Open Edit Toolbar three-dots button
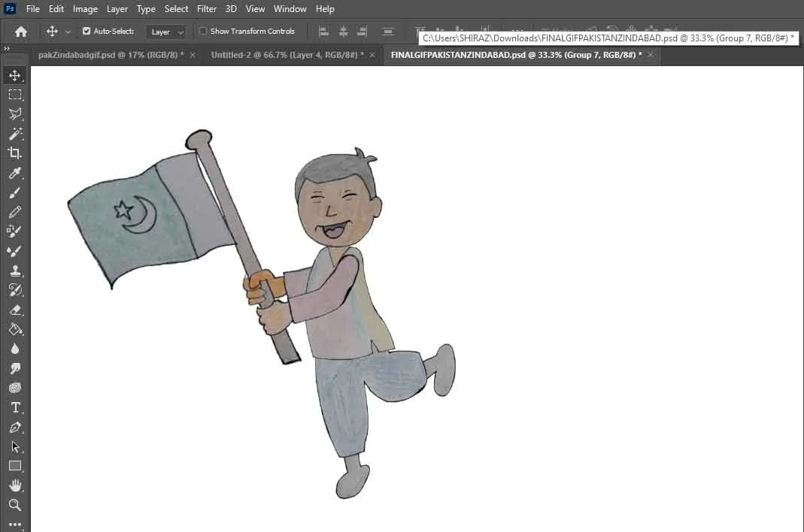Image resolution: width=804 pixels, height=532 pixels. pyautogui.click(x=14, y=524)
